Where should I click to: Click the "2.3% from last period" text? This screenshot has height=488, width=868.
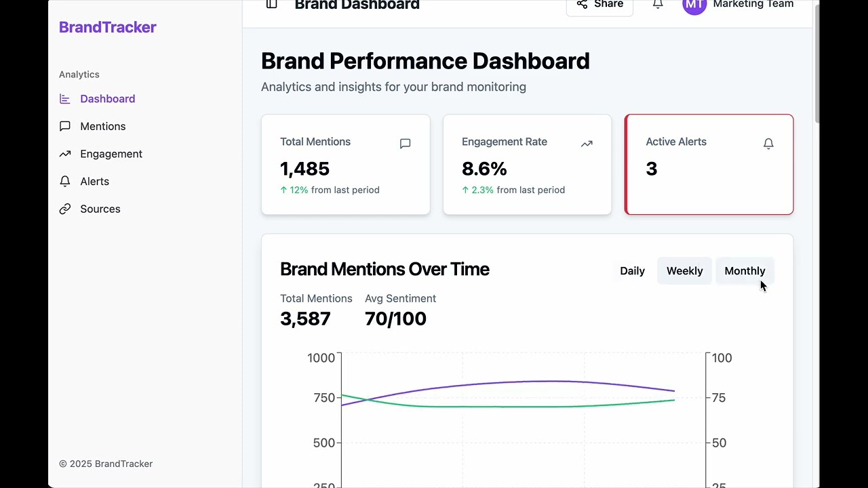tap(513, 190)
